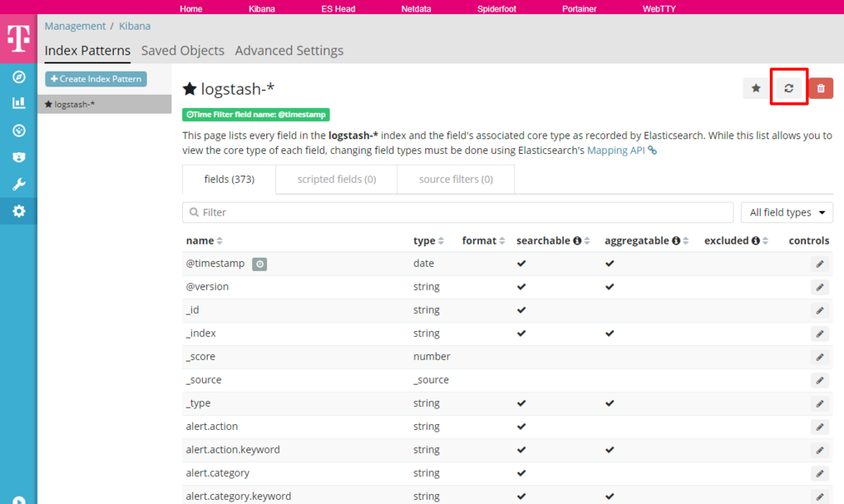The width and height of the screenshot is (844, 504).
Task: Click the aggregatable checkmark for _type
Action: pyautogui.click(x=609, y=403)
